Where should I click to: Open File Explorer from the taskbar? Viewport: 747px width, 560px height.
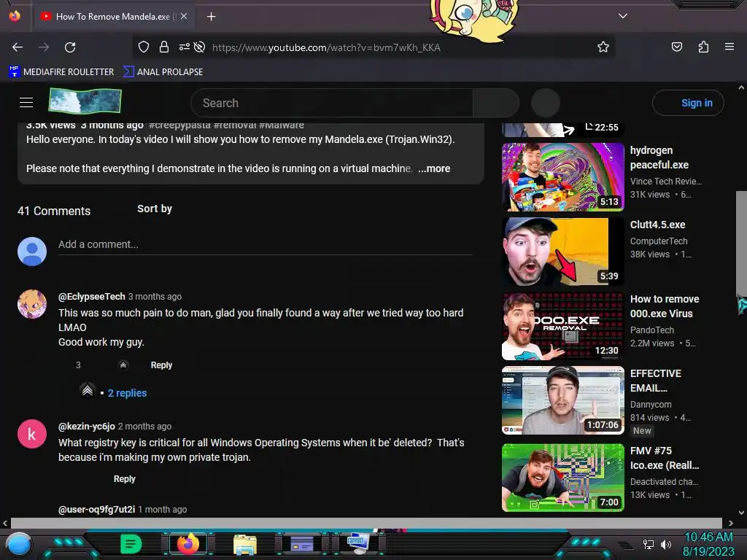coord(245,545)
